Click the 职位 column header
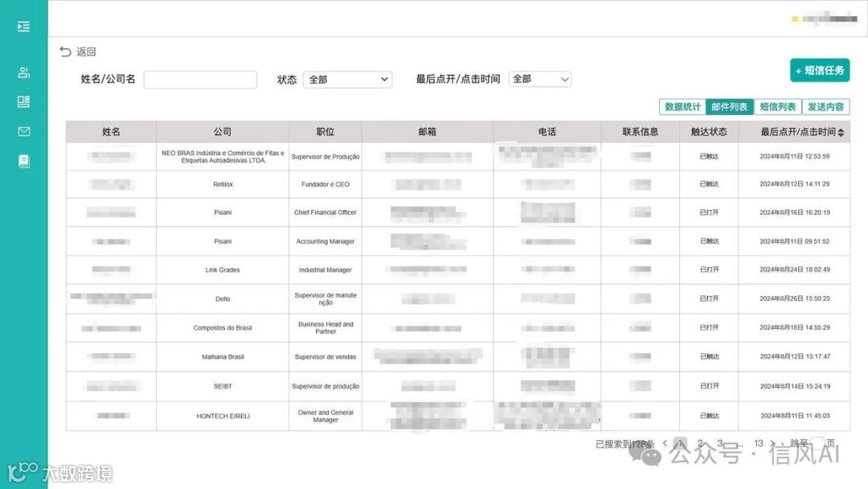This screenshot has width=868, height=489. tap(325, 132)
